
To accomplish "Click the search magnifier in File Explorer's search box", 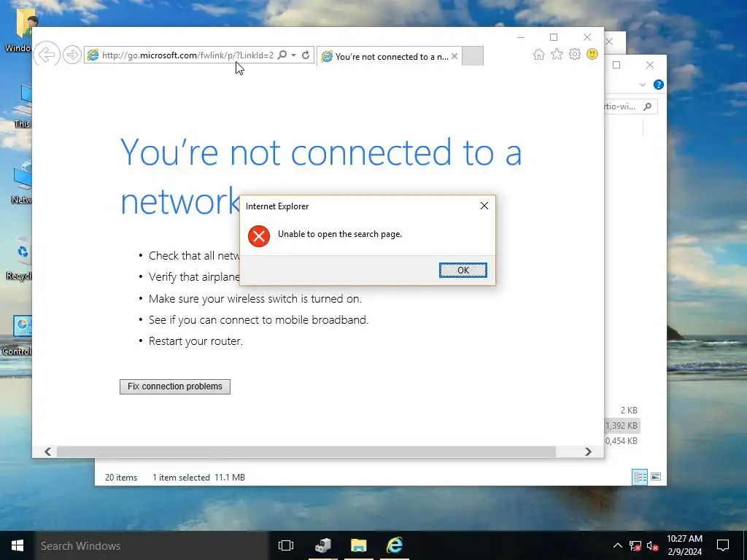I will 647,106.
